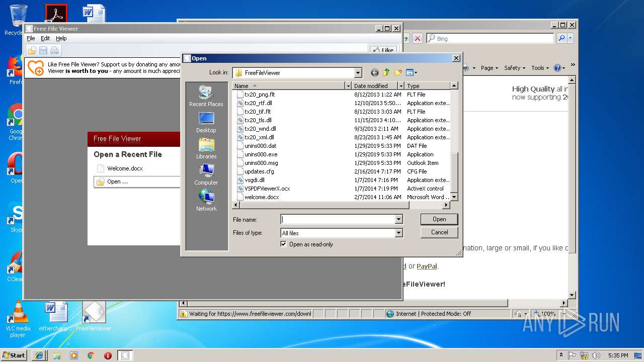Click the donate heart icon in Free File Viewer
644x362 pixels.
coord(36,67)
